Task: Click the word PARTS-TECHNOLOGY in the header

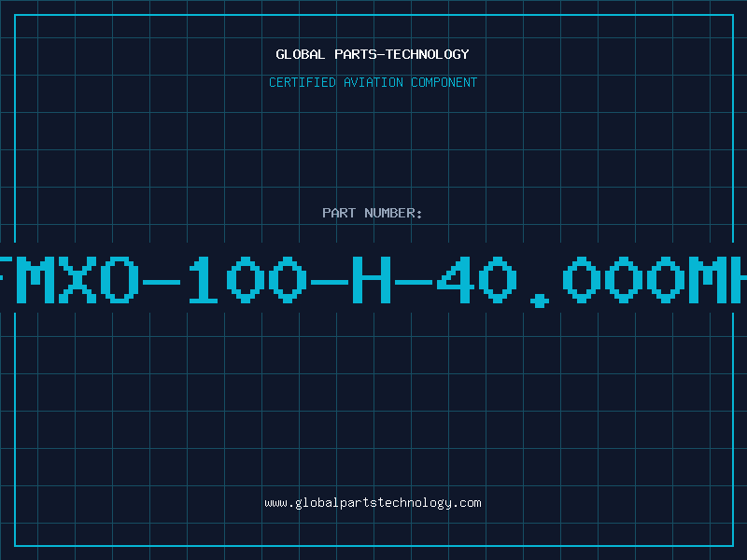Action: pyautogui.click(x=402, y=54)
